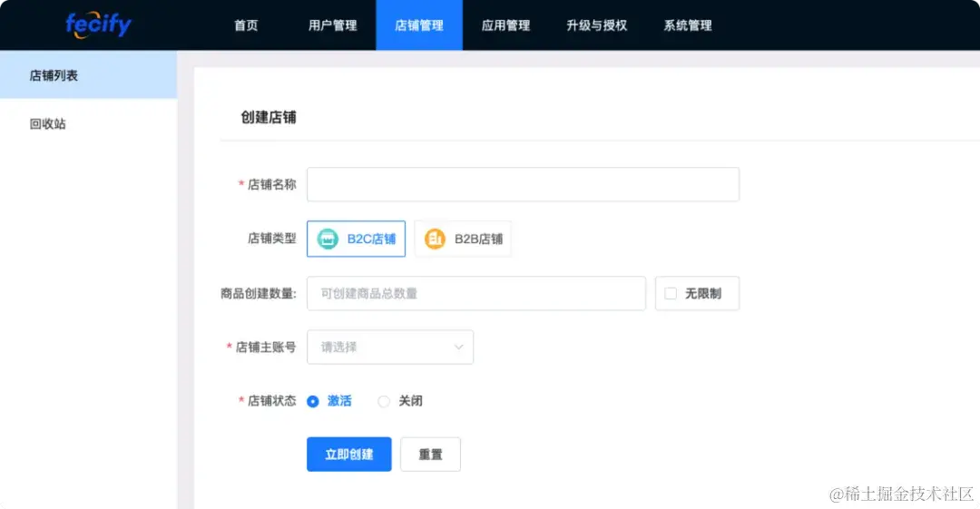Click the fecify logo
The image size is (980, 509).
click(99, 25)
